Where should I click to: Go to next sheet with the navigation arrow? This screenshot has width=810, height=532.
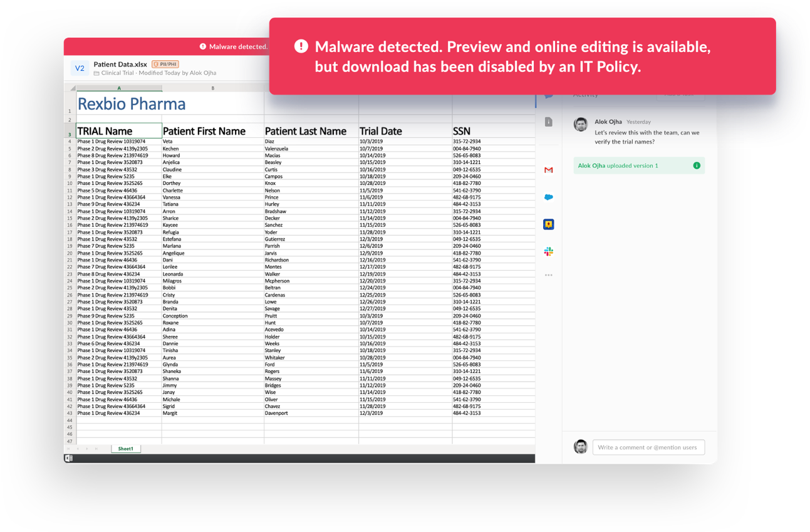point(86,449)
